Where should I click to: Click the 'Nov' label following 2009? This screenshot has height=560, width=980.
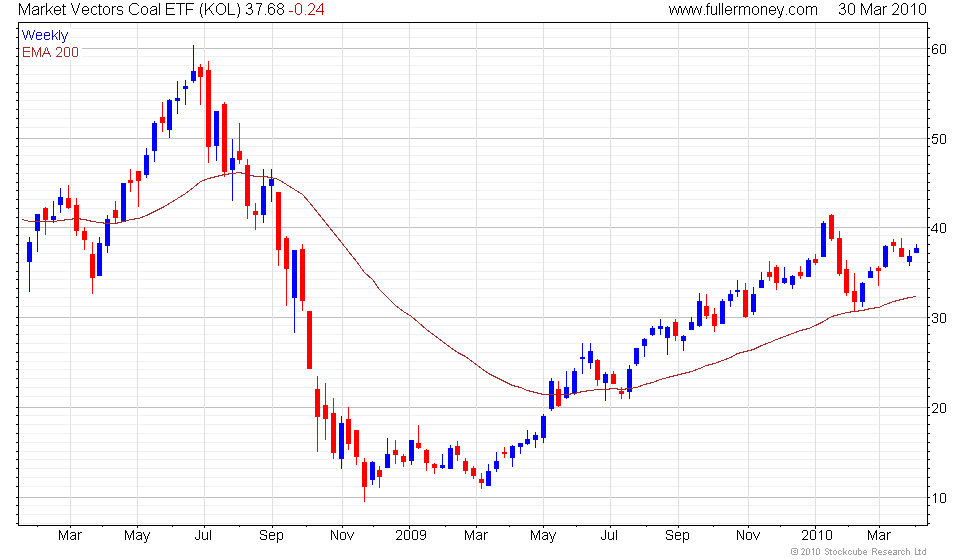748,536
